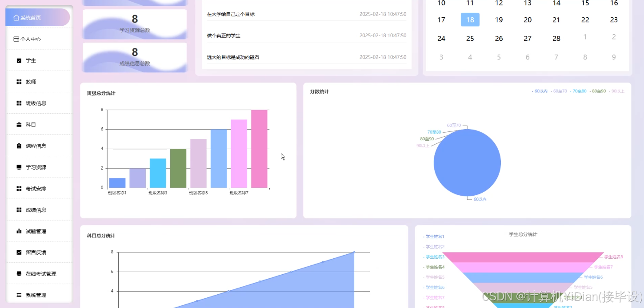Select date 22 on the calendar
Screen dimensions: 644x308
[x=585, y=20]
